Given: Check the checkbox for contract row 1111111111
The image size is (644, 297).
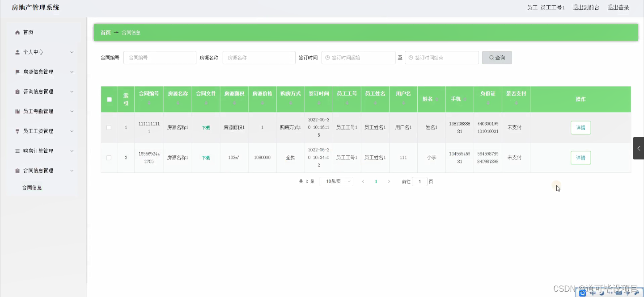Looking at the screenshot, I should [x=109, y=127].
